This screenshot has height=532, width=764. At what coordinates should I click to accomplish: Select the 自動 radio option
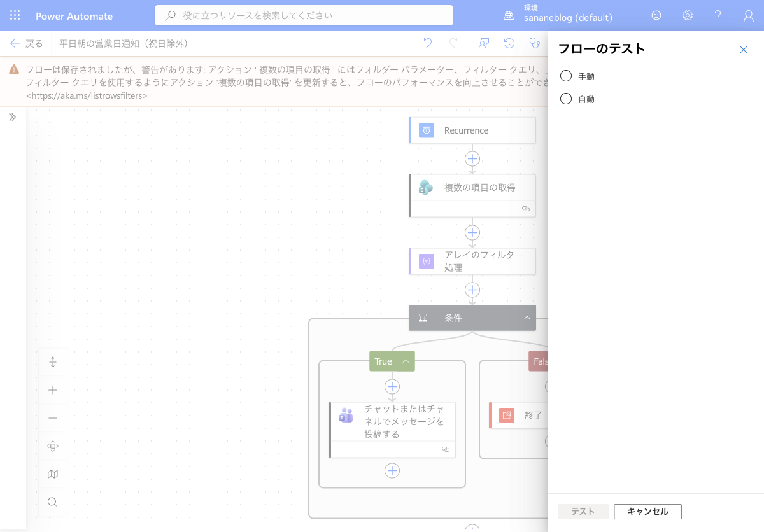click(566, 99)
